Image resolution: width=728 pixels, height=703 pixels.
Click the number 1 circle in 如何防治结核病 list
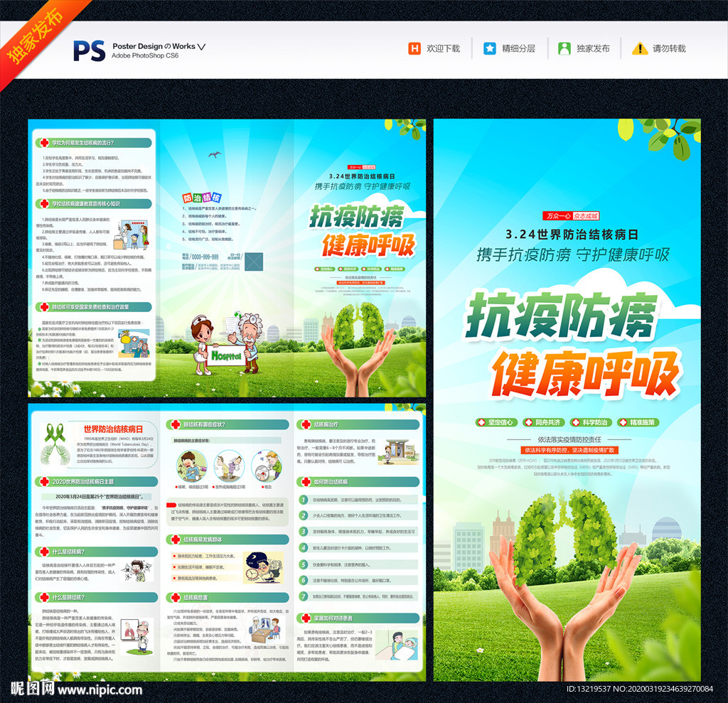303,500
